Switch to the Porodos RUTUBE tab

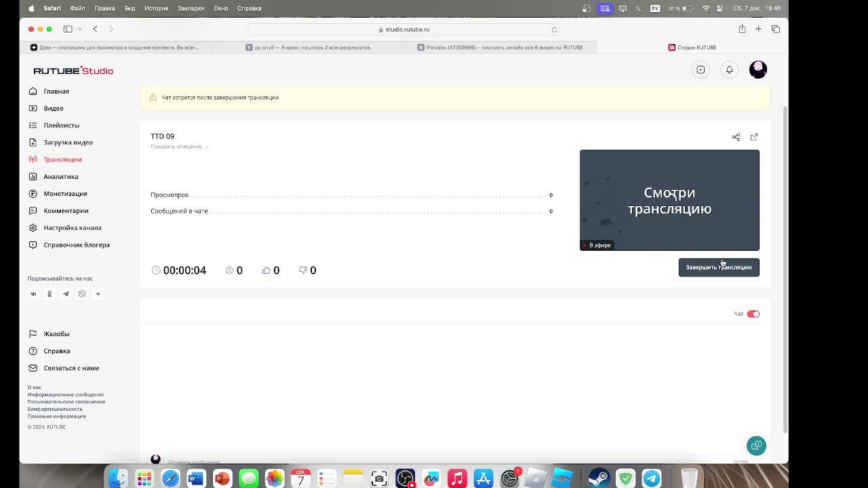point(500,47)
